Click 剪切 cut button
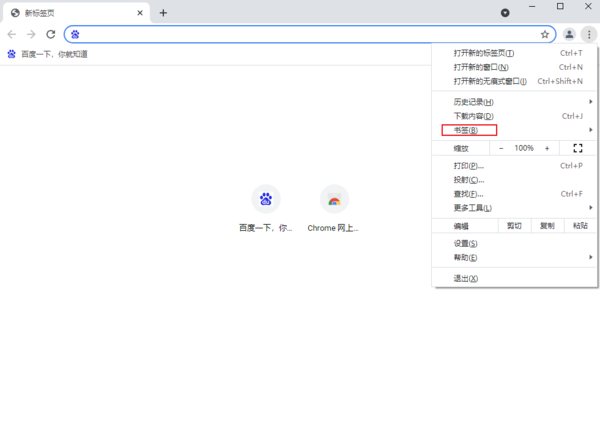The image size is (600, 423). (x=514, y=226)
